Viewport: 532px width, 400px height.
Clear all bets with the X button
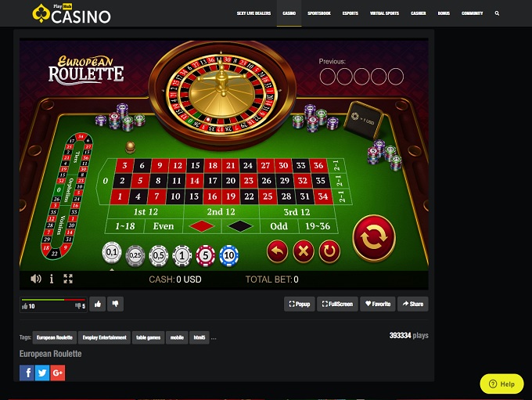click(304, 251)
